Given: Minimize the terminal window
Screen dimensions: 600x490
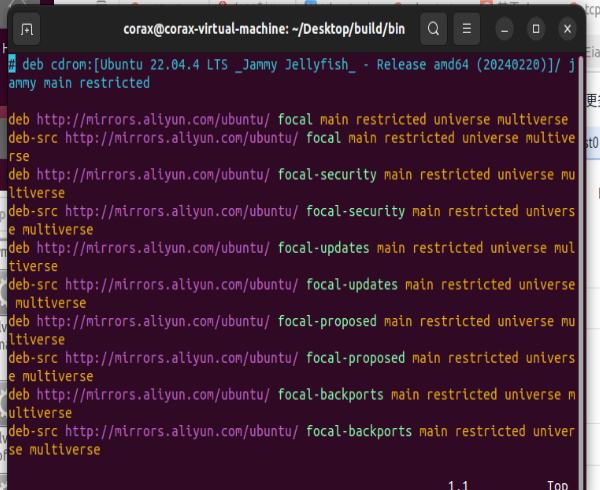Looking at the screenshot, I should coord(510,29).
